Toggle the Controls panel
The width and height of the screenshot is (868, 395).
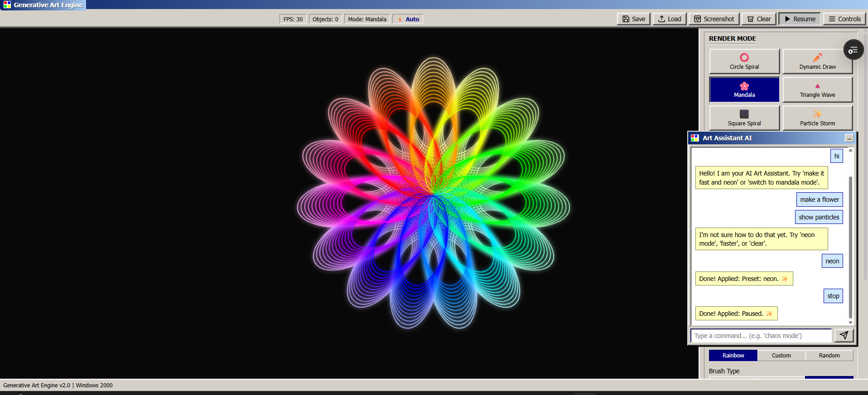tap(844, 19)
